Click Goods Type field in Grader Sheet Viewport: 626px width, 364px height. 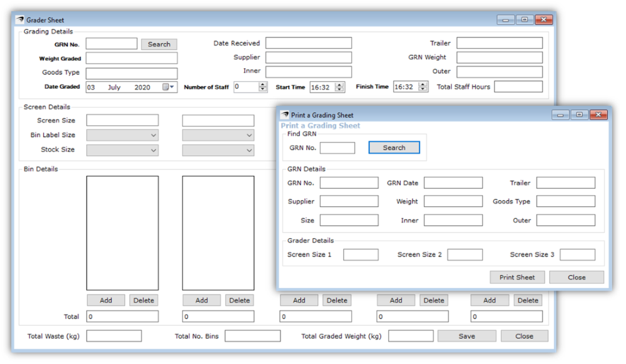pyautogui.click(x=131, y=73)
